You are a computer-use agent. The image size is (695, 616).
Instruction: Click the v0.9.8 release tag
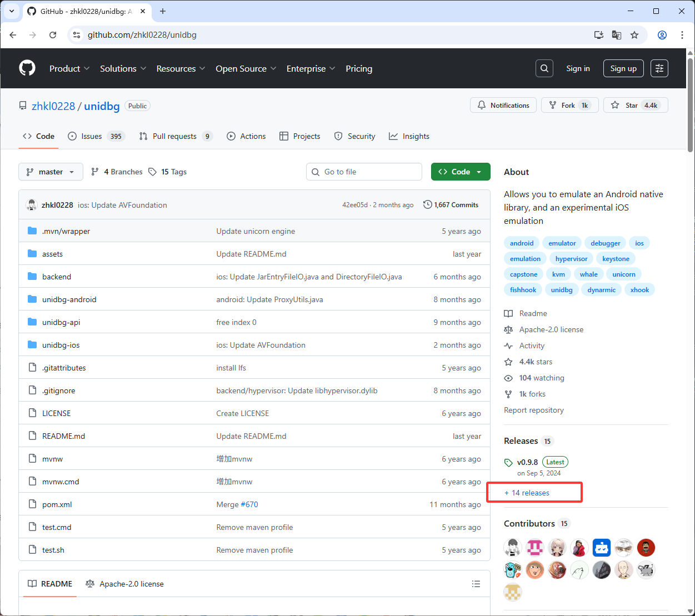tap(527, 462)
